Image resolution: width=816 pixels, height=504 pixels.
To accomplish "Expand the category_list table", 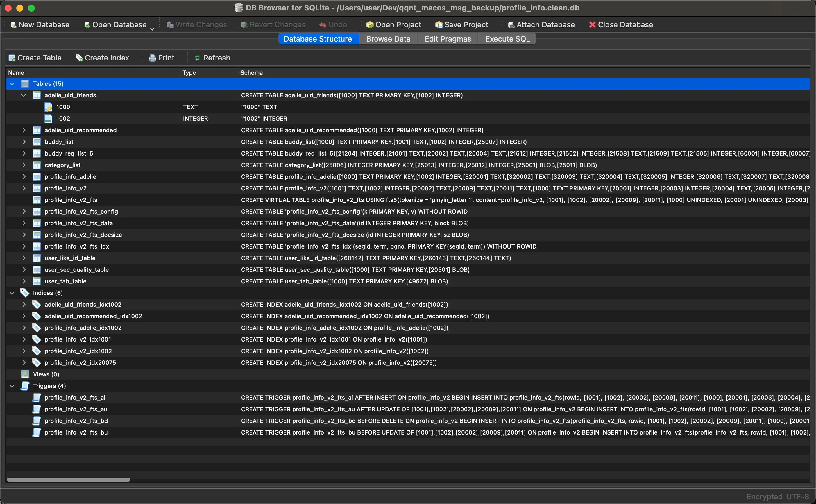I will [x=24, y=165].
